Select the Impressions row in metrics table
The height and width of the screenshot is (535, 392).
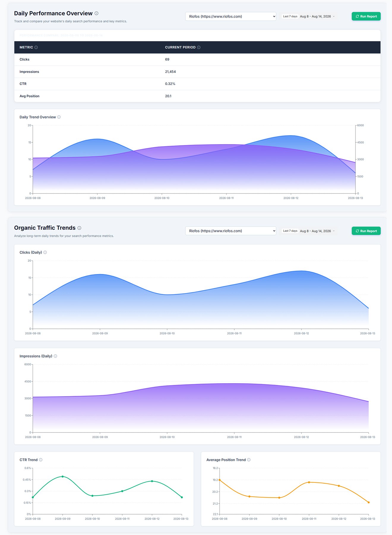pos(197,72)
